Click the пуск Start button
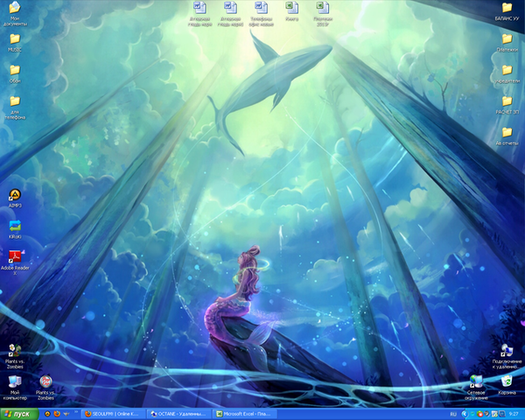This screenshot has width=525, height=420. click(19, 413)
